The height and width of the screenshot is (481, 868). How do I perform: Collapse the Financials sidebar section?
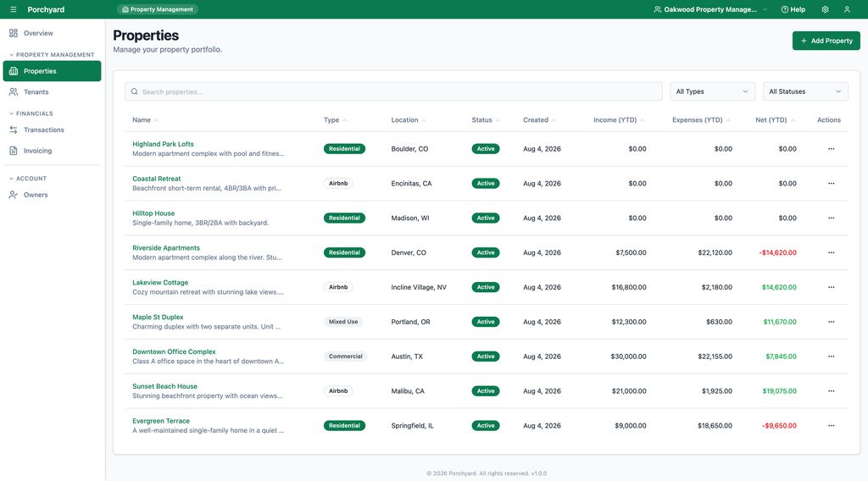31,113
